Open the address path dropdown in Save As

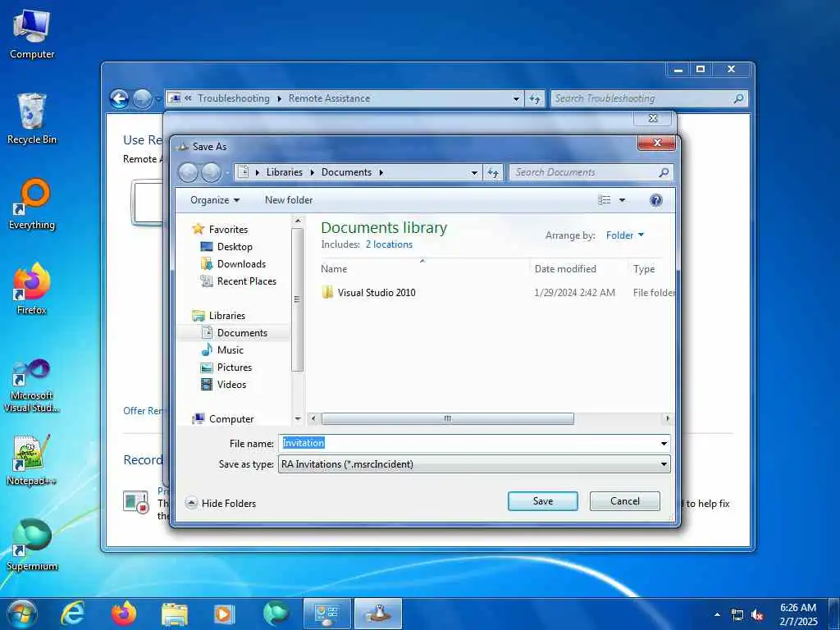(474, 172)
